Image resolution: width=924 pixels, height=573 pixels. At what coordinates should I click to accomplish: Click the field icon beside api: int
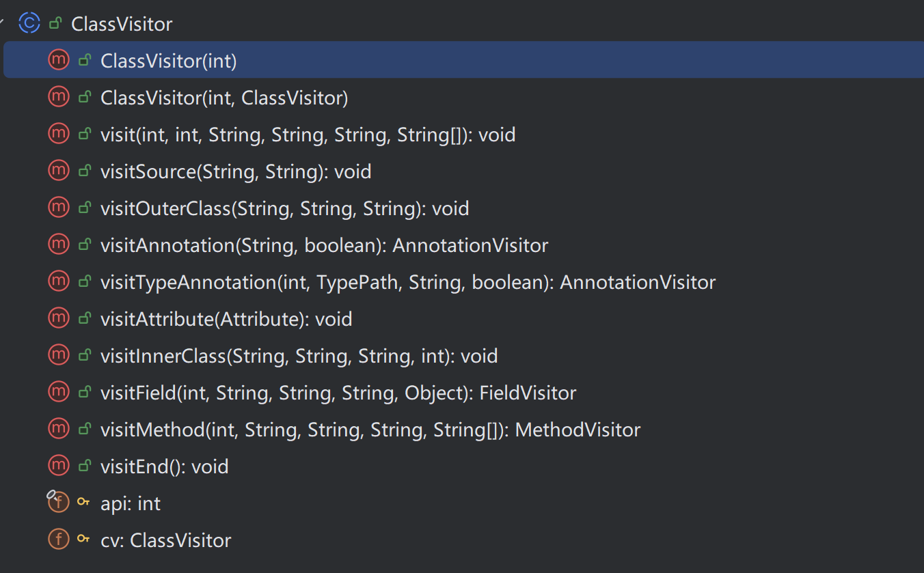tap(59, 503)
